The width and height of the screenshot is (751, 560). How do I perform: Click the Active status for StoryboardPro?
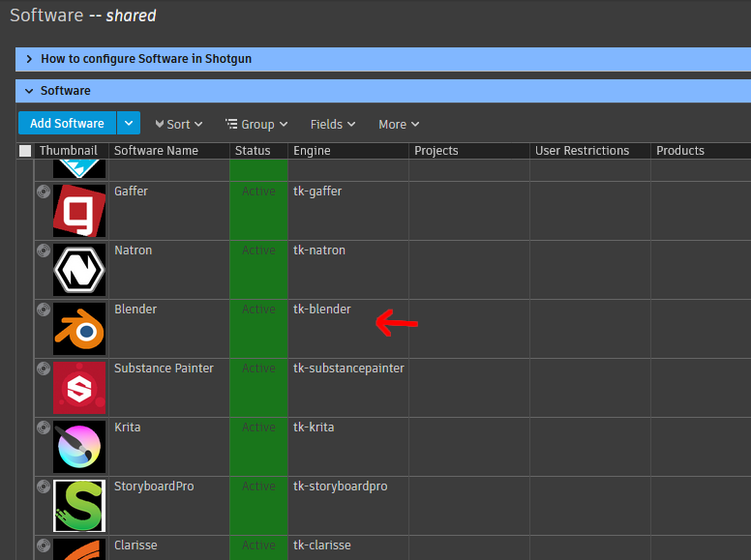(x=258, y=506)
